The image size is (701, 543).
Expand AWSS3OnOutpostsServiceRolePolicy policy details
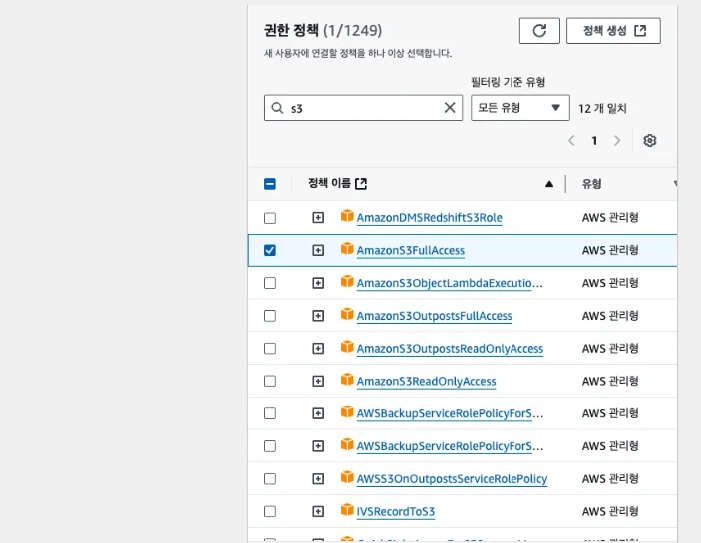click(318, 479)
